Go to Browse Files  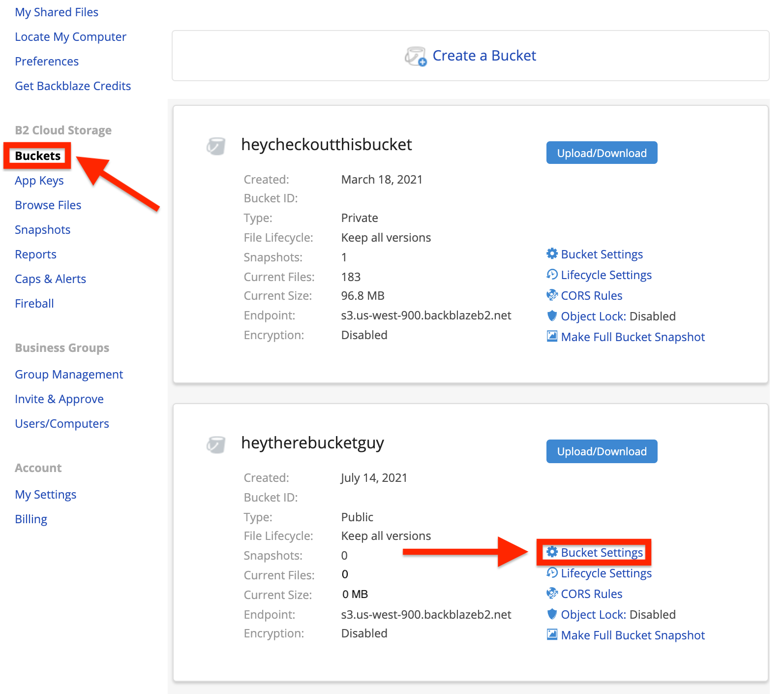[48, 205]
